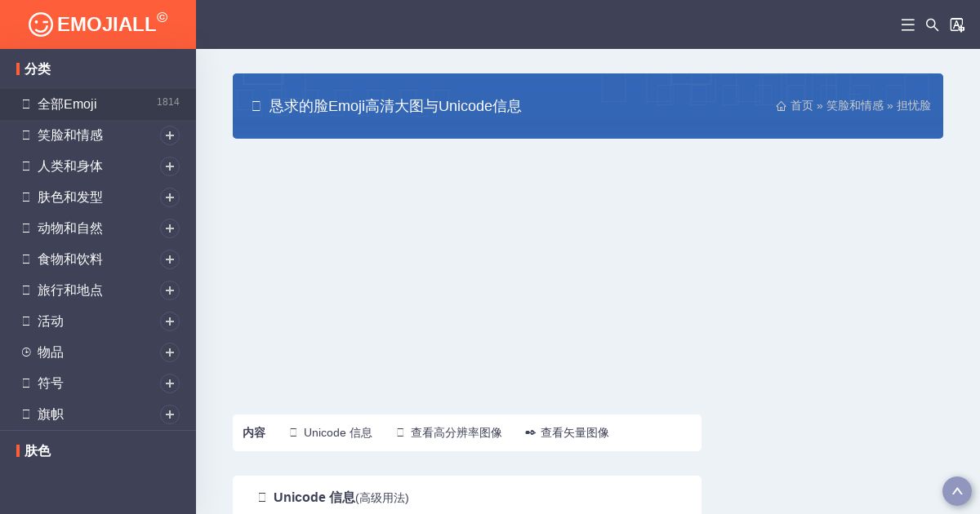Click the EMOJIALL site title
Viewport: 980px width, 514px height.
pyautogui.click(x=106, y=24)
